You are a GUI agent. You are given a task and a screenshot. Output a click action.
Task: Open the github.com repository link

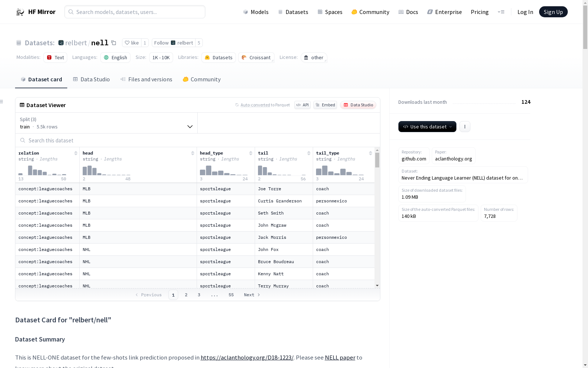click(414, 156)
